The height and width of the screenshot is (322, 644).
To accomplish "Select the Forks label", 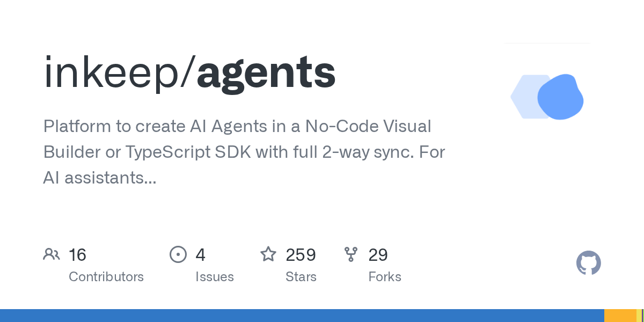I will (385, 277).
